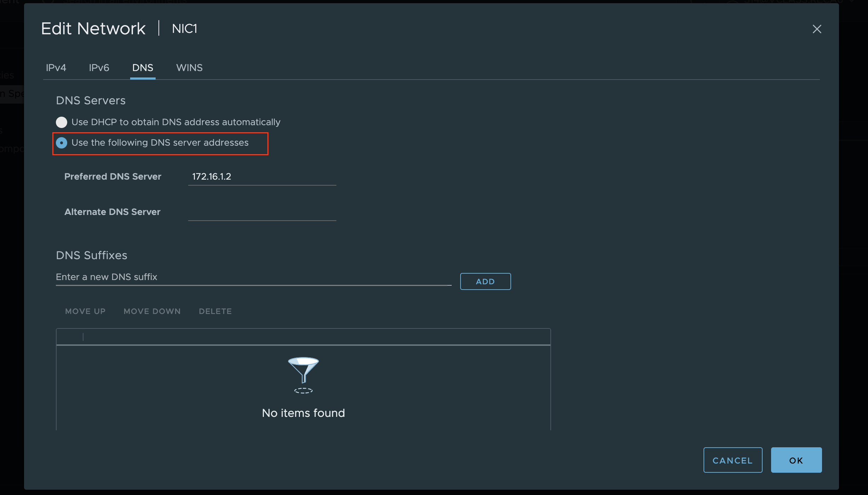Click the Enter a new DNS suffix field
The image size is (868, 495).
(x=253, y=277)
